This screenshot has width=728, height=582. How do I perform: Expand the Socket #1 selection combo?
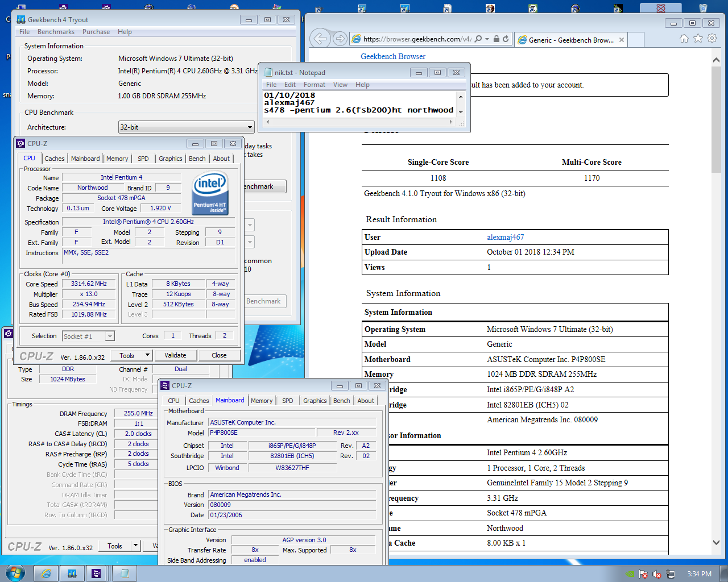110,336
